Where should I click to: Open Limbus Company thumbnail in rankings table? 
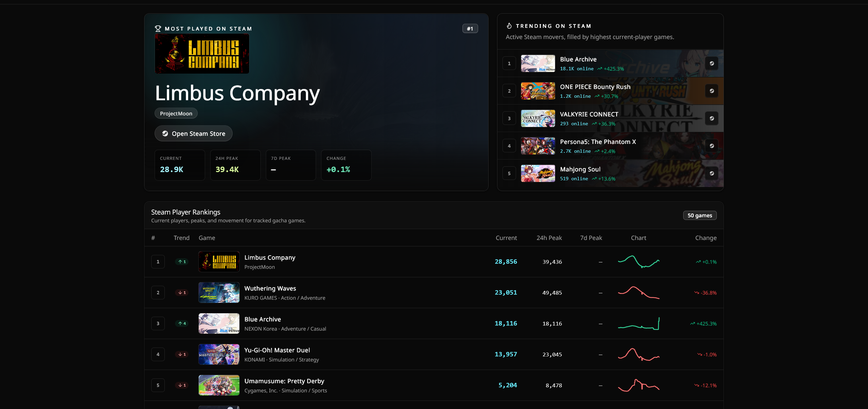219,262
